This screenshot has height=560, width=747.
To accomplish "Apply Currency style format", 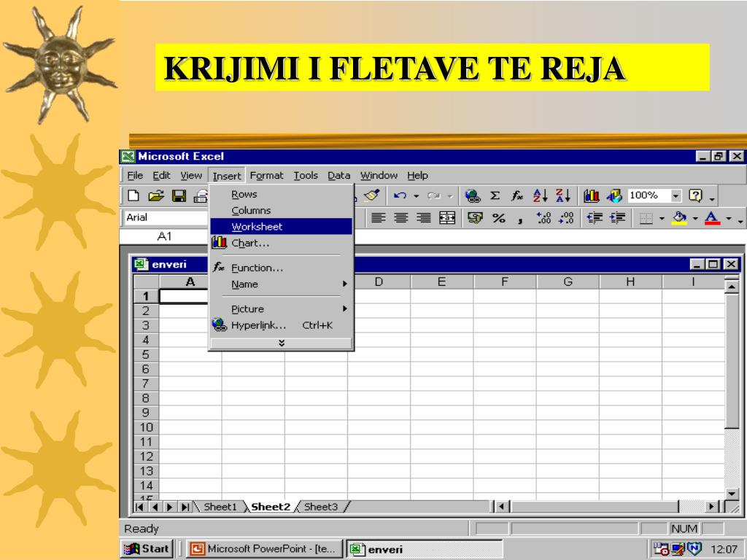I will pos(475,218).
